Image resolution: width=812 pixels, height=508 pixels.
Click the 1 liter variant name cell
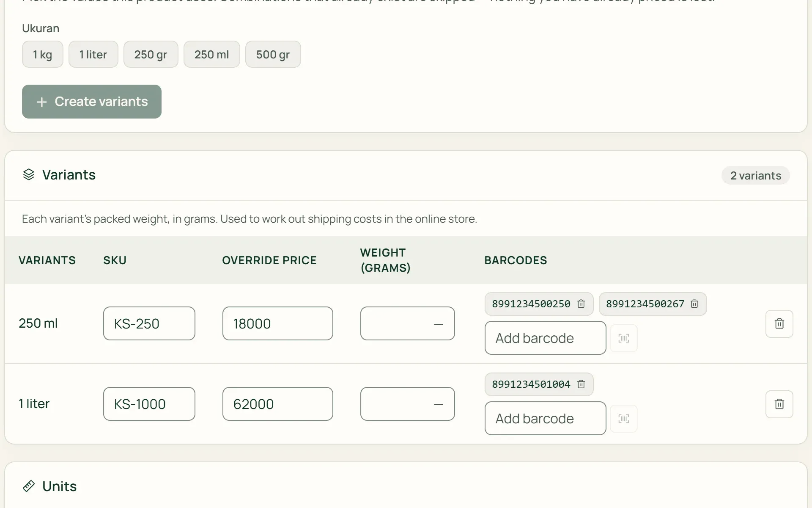(x=34, y=404)
